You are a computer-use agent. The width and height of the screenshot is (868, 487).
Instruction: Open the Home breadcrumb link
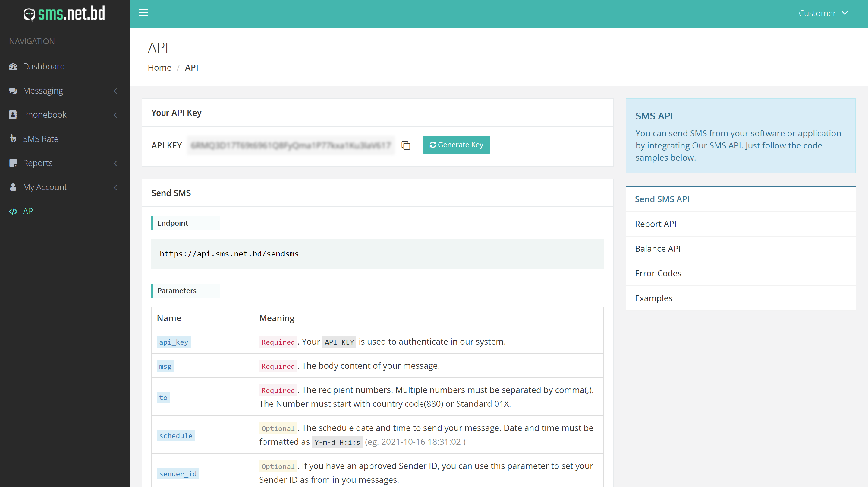159,68
